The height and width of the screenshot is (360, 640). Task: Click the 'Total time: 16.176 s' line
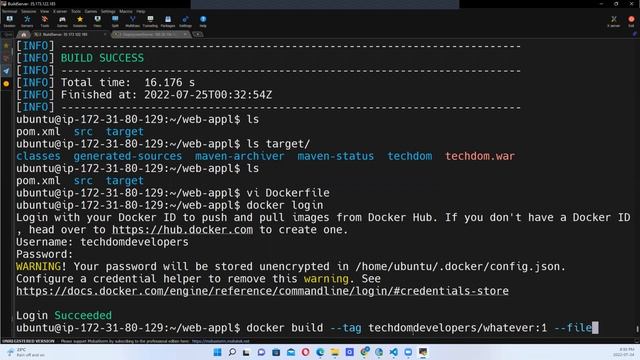click(x=128, y=82)
